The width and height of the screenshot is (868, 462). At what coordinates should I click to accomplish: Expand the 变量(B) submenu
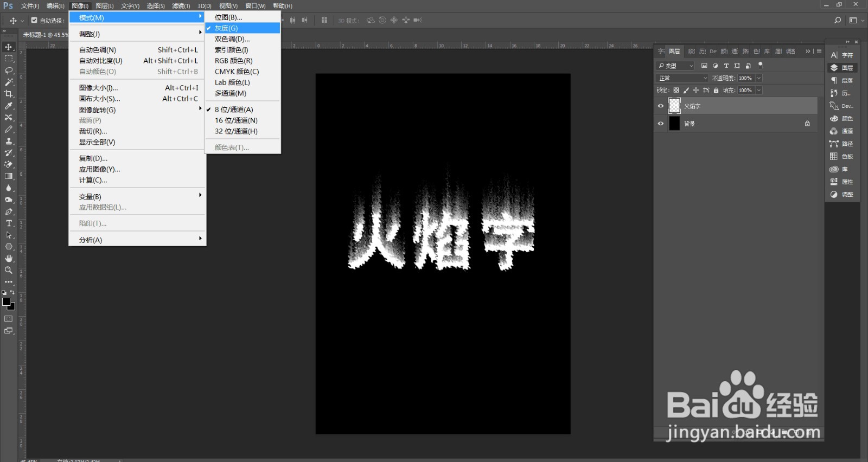click(x=138, y=196)
